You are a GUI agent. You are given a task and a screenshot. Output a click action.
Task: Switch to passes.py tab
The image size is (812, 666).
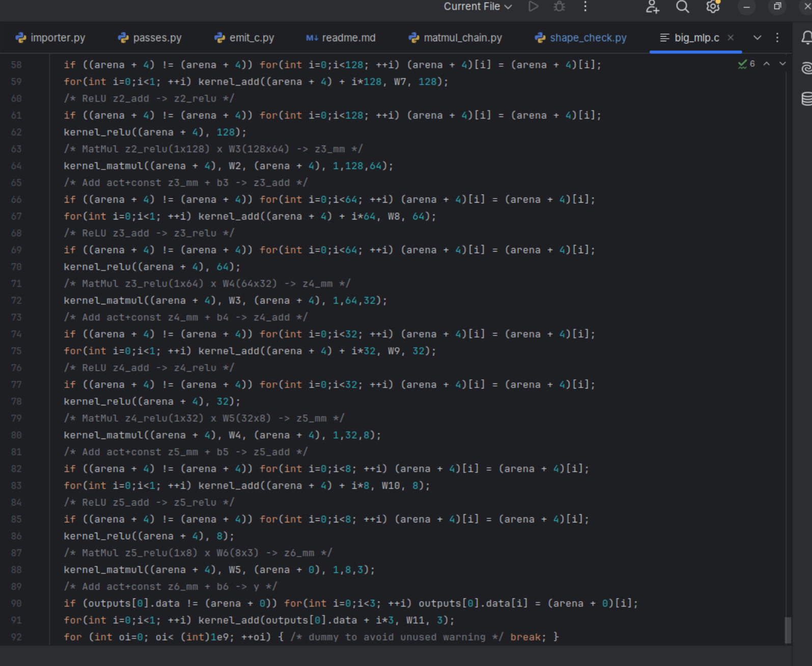[150, 38]
